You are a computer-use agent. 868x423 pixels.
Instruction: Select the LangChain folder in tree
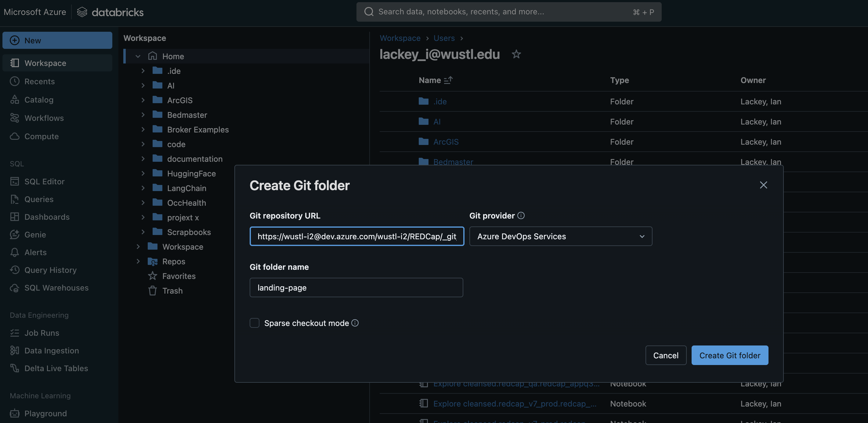[187, 188]
